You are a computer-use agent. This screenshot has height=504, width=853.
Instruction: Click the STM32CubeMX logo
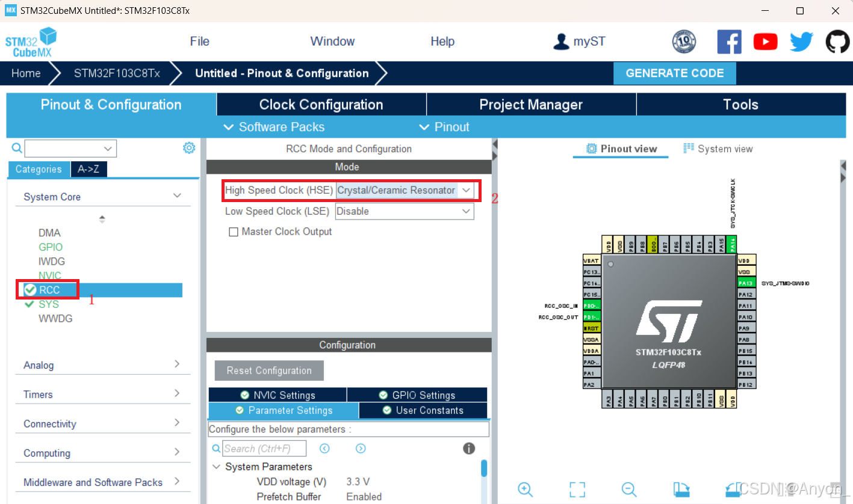coord(31,41)
